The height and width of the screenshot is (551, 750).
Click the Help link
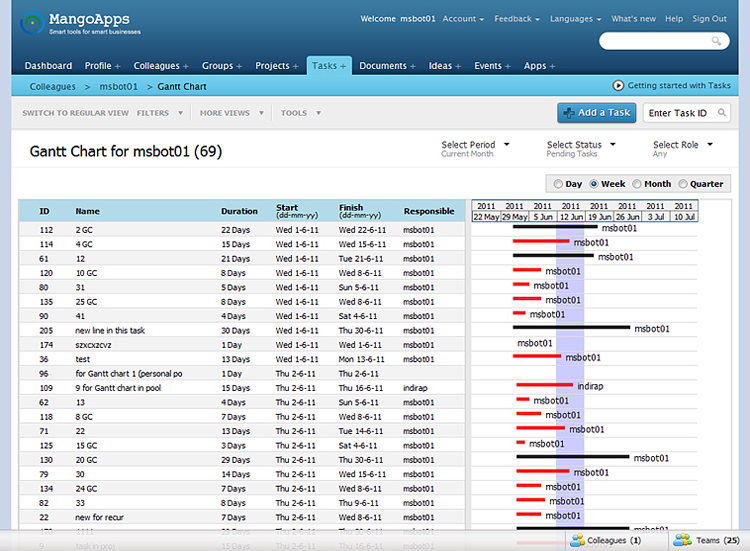point(674,19)
